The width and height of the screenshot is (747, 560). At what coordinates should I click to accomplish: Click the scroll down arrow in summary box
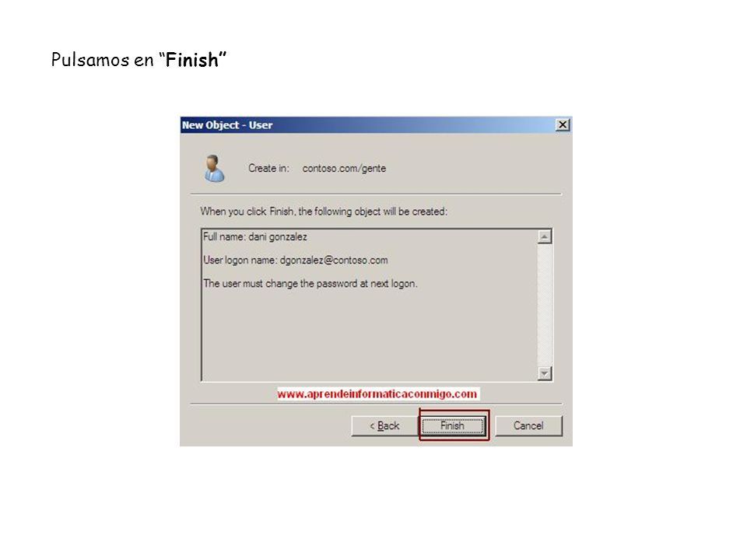point(545,373)
